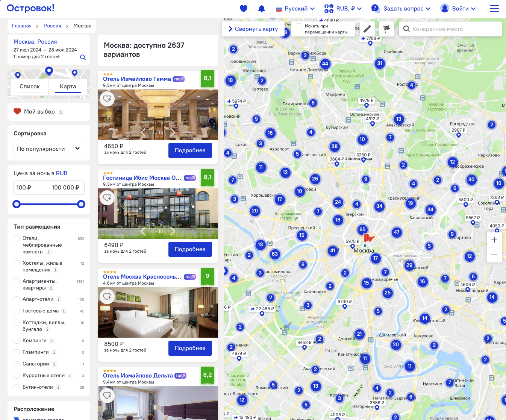Open Отель Измайлово Дельта hotel link
506x420 pixels.
tap(138, 376)
